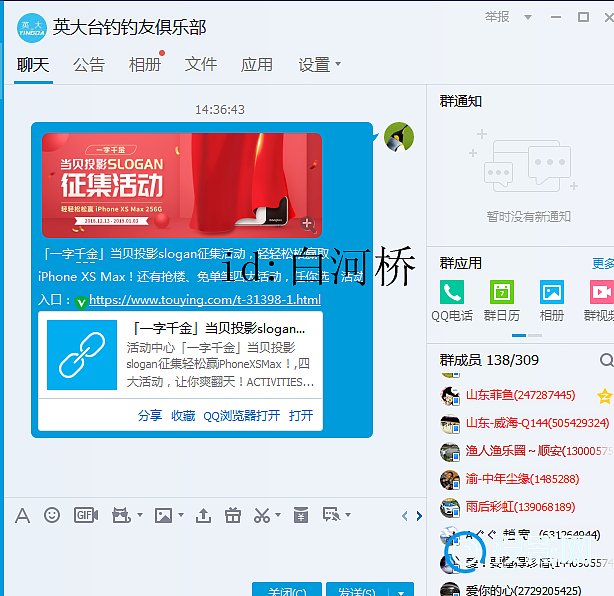The height and width of the screenshot is (596, 614).
Task: Click the chain link icon in card
Action: 82,355
